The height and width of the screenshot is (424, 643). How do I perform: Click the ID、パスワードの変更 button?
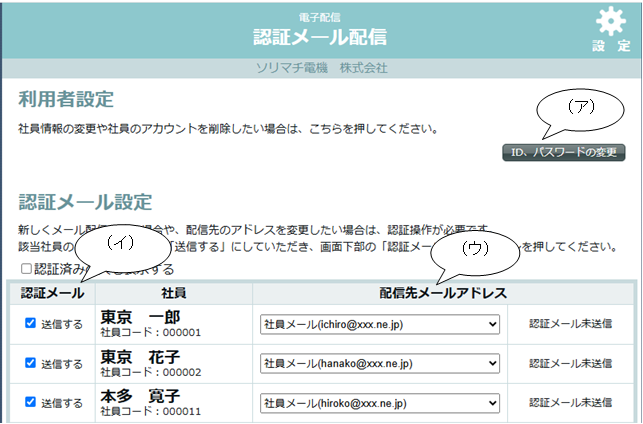tap(564, 153)
